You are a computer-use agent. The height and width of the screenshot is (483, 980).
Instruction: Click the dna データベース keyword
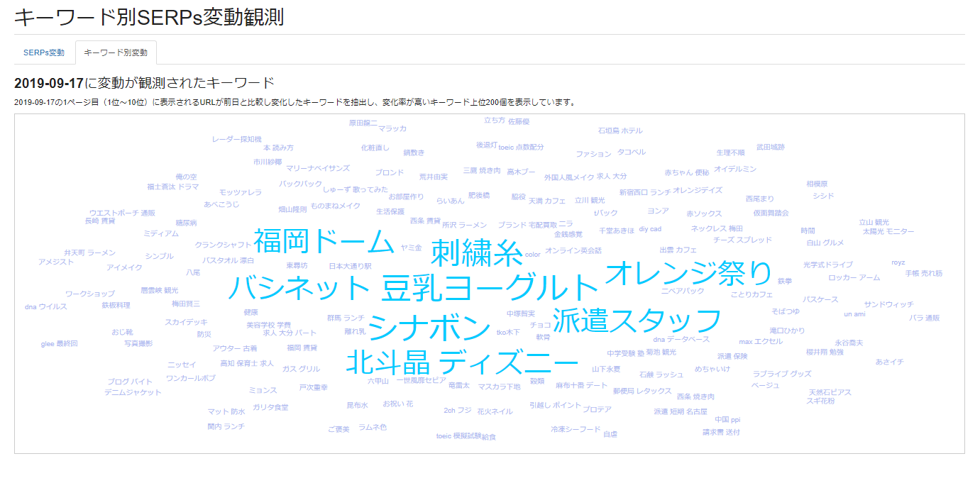click(681, 339)
